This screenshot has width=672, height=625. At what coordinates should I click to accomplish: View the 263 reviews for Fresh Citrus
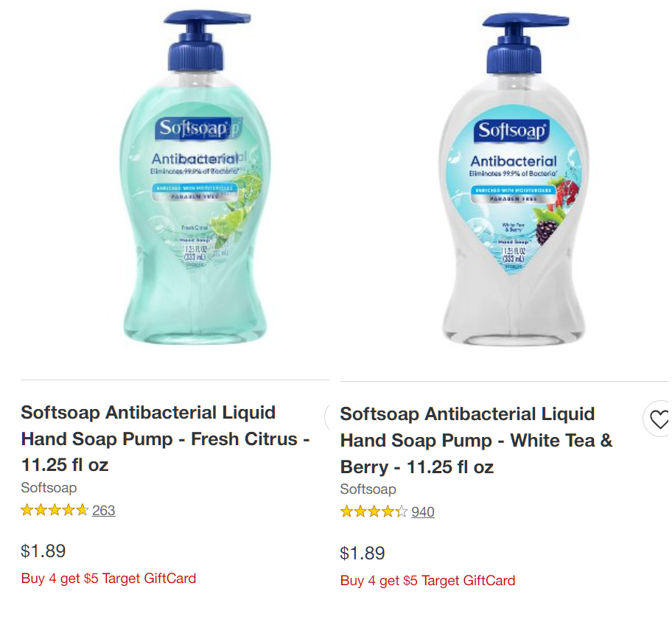pyautogui.click(x=104, y=510)
